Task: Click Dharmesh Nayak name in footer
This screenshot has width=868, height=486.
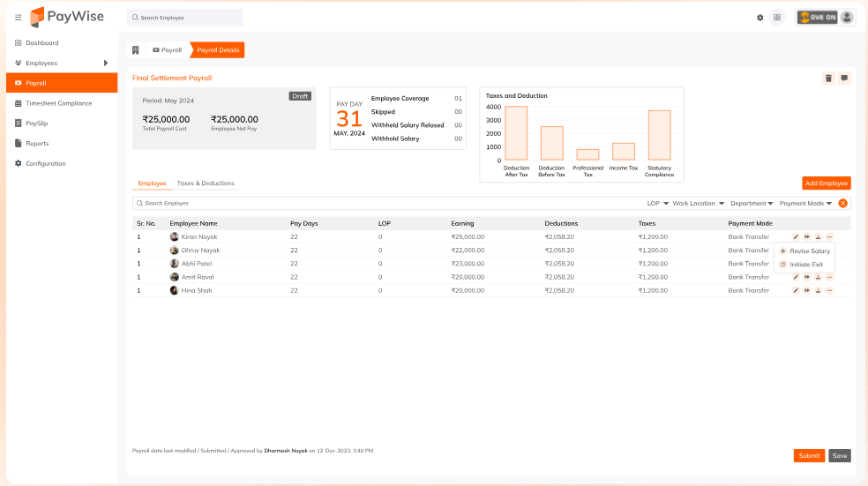Action: [x=286, y=451]
